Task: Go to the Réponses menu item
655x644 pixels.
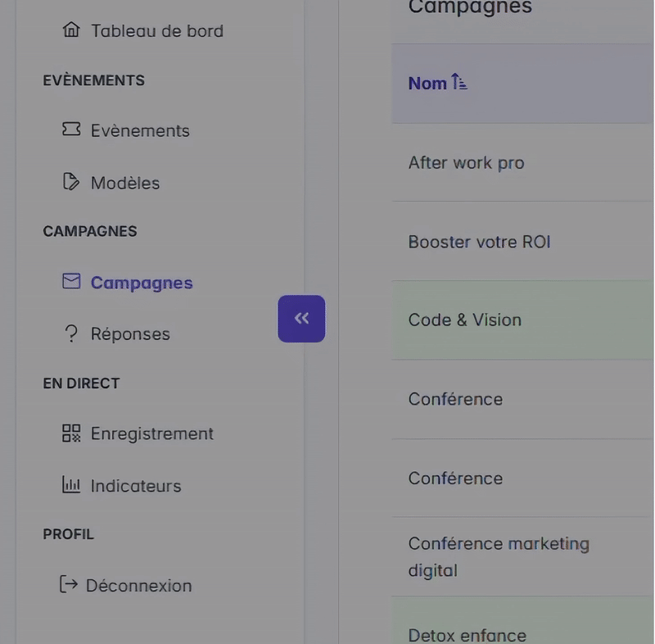Action: click(130, 334)
